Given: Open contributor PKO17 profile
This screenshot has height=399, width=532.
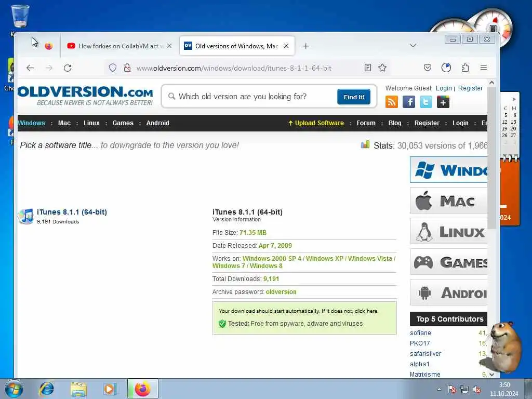Looking at the screenshot, I should tap(420, 343).
